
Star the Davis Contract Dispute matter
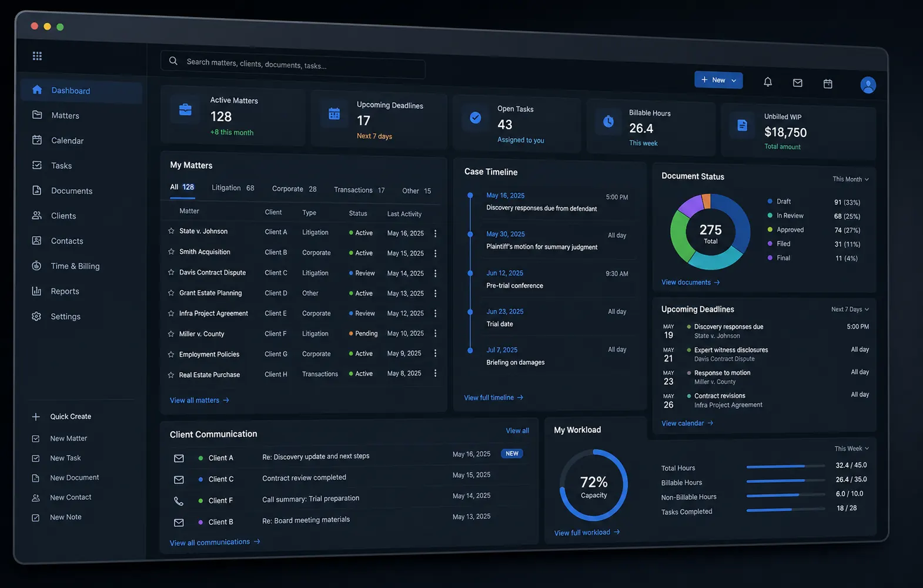point(171,272)
